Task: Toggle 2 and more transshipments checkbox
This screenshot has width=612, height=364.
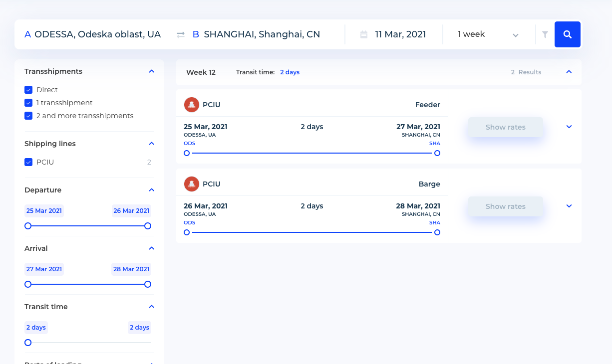Action: tap(28, 116)
